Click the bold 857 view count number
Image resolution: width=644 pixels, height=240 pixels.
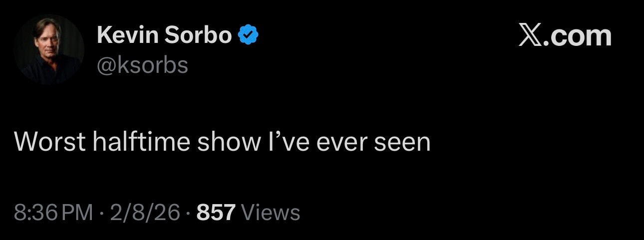click(216, 213)
